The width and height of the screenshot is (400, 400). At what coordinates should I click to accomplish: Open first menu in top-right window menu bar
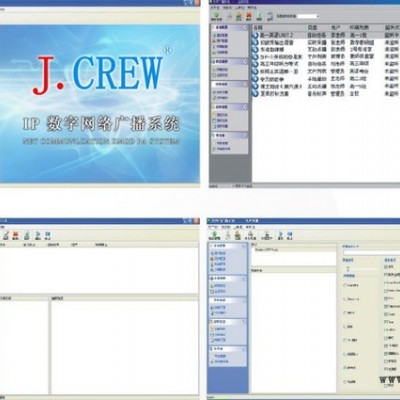[x=216, y=7]
